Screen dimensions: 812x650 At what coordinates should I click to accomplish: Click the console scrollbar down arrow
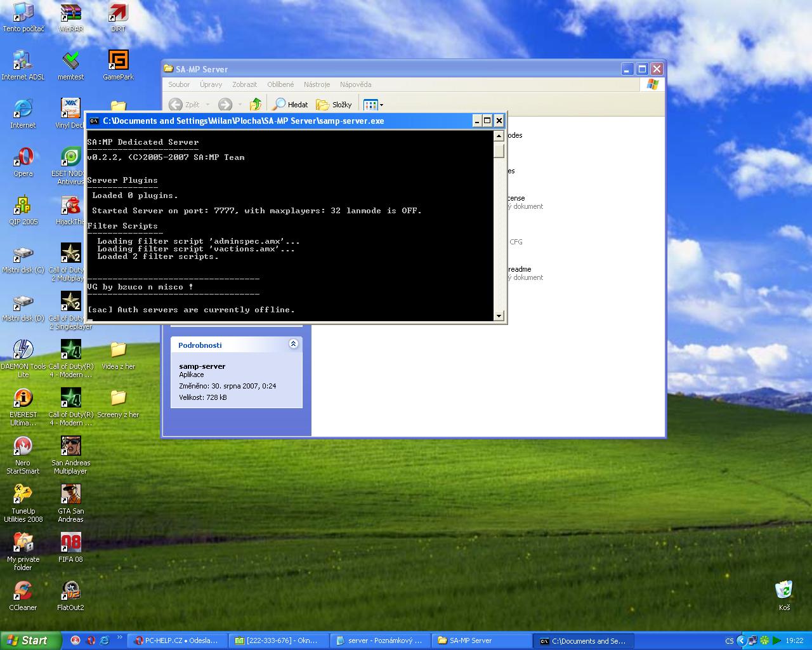click(x=499, y=315)
